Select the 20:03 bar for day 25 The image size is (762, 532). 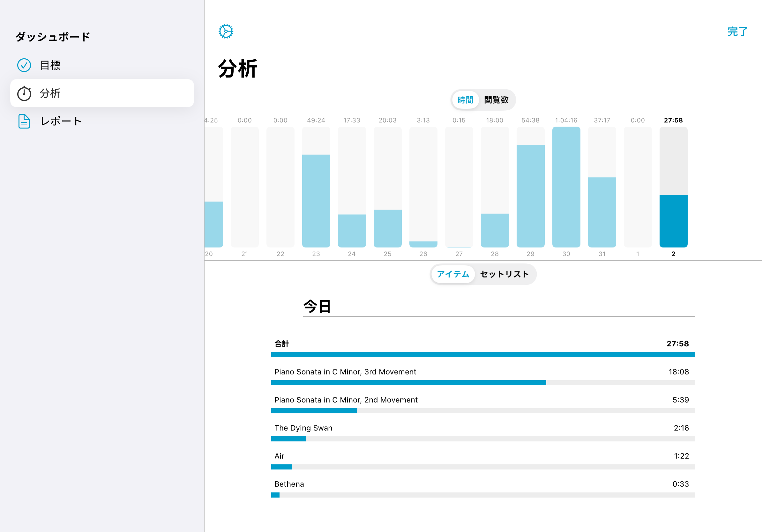[x=388, y=187]
